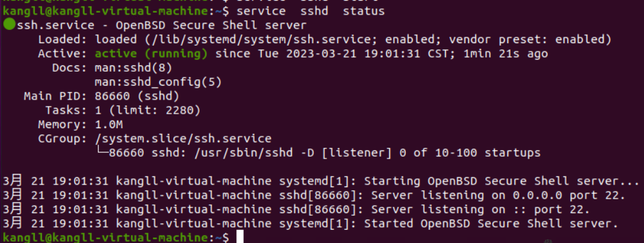
Task: Click the green 'active (running)' status text
Action: point(152,54)
